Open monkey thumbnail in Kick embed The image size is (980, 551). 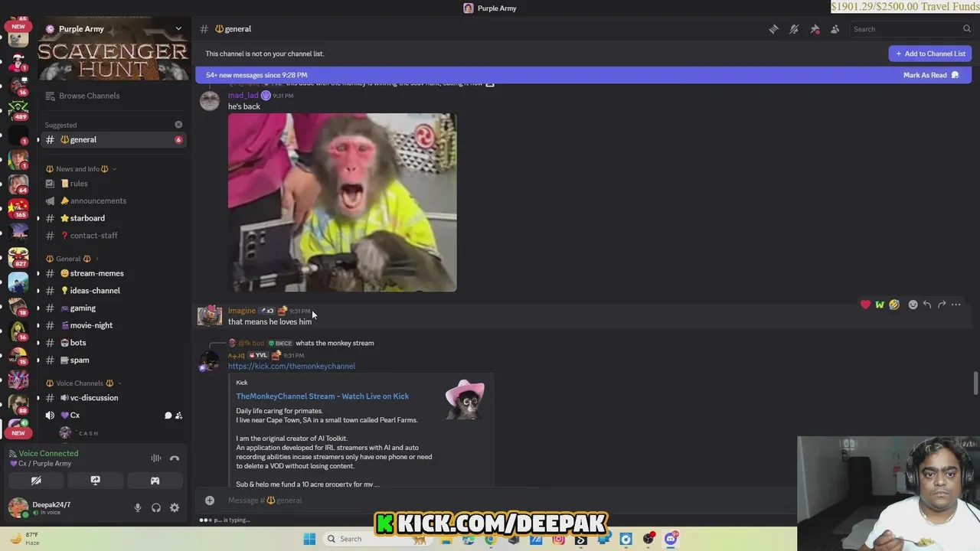click(465, 399)
